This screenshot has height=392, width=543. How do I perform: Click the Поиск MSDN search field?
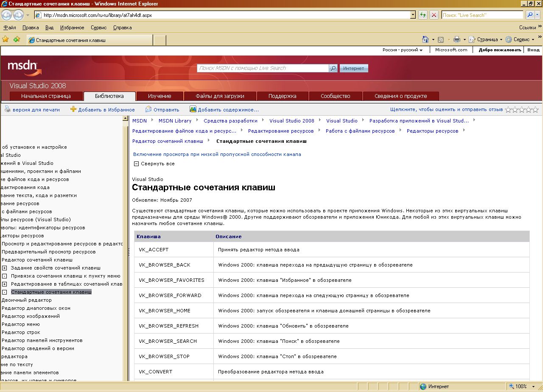(263, 68)
